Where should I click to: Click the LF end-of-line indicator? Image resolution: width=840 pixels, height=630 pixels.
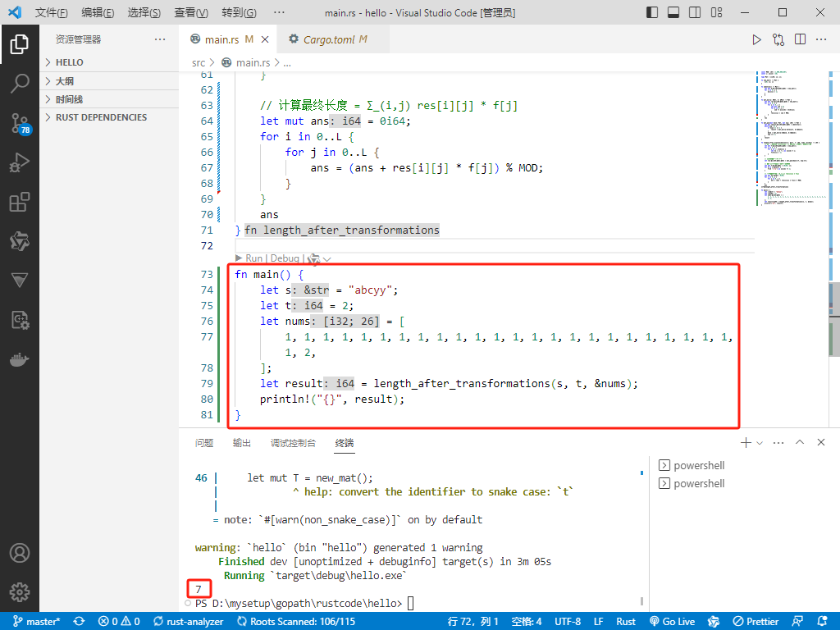(x=598, y=622)
